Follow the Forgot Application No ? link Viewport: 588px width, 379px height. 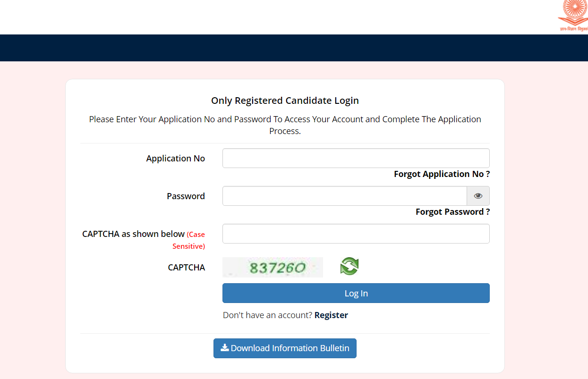click(x=442, y=174)
